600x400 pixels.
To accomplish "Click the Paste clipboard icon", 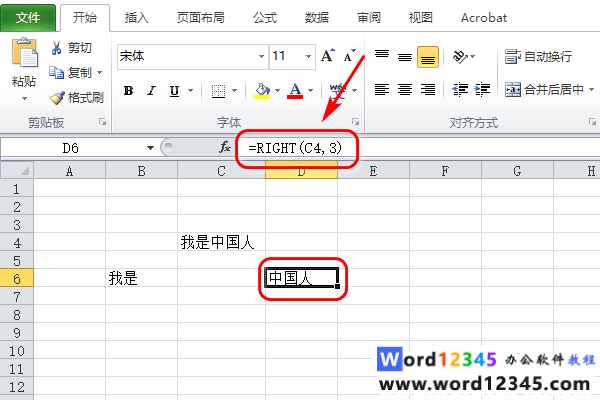I will [24, 52].
